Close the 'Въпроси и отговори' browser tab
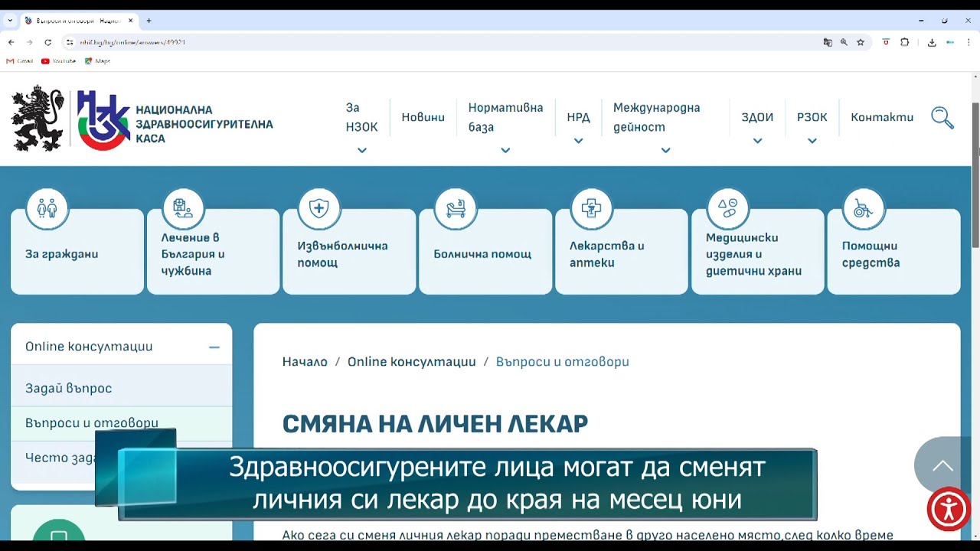Viewport: 980px width, 551px height. click(x=130, y=21)
